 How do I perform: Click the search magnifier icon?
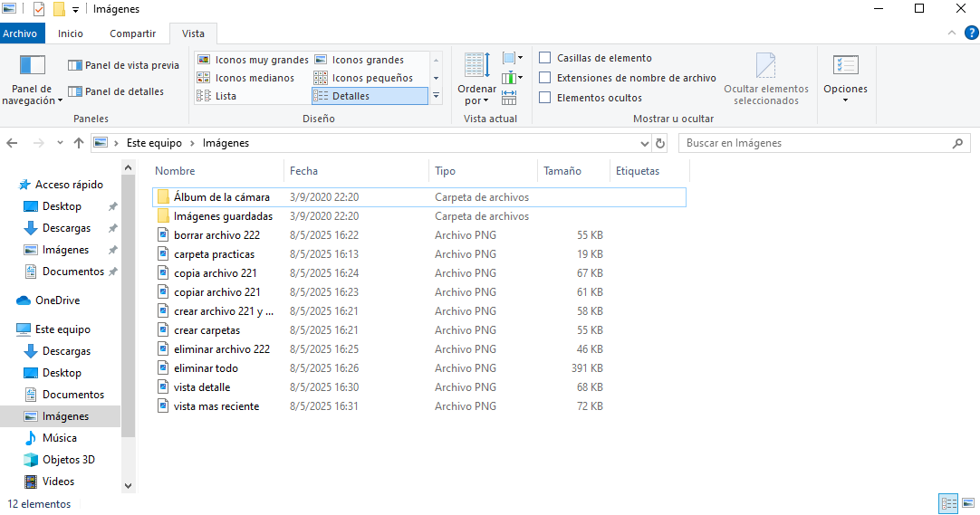(957, 143)
